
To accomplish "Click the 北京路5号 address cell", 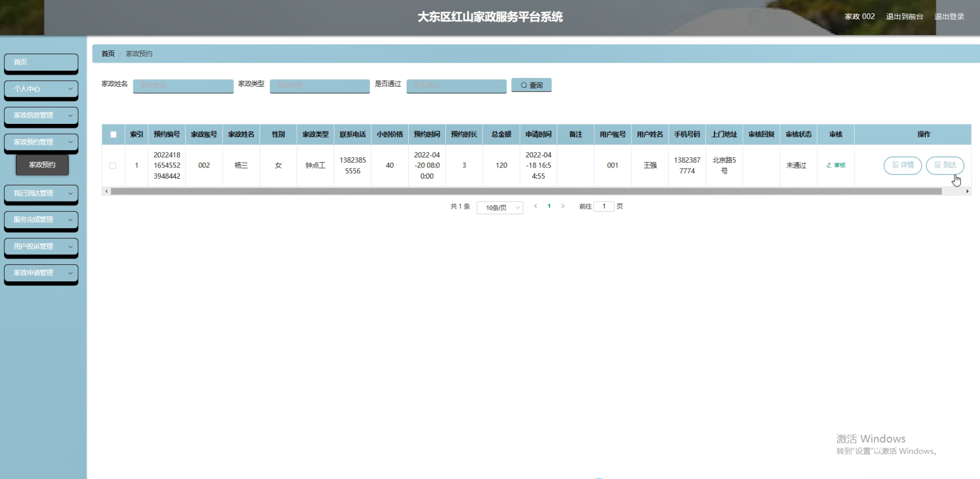I will pos(724,165).
